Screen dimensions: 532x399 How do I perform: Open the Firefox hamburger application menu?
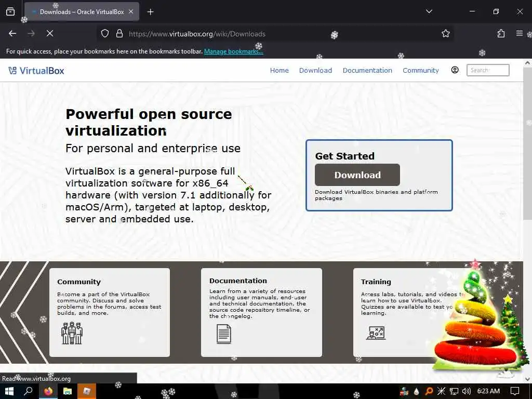(x=519, y=33)
